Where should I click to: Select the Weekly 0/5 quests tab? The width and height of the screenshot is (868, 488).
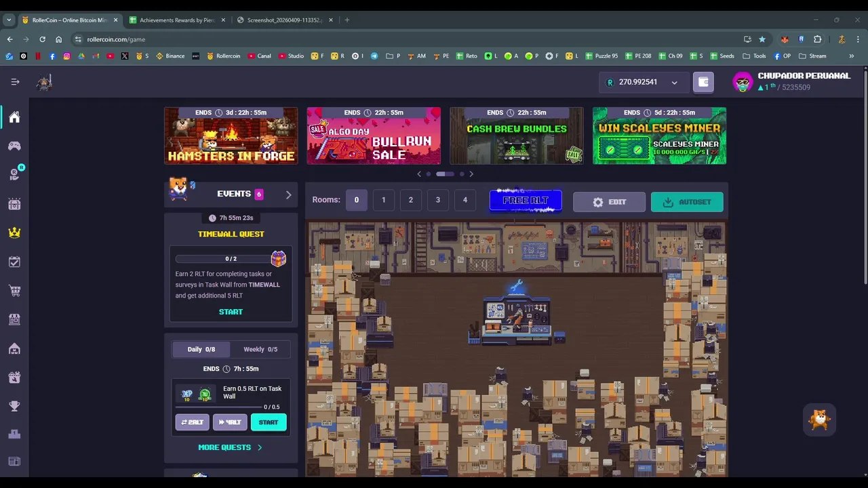(x=260, y=349)
